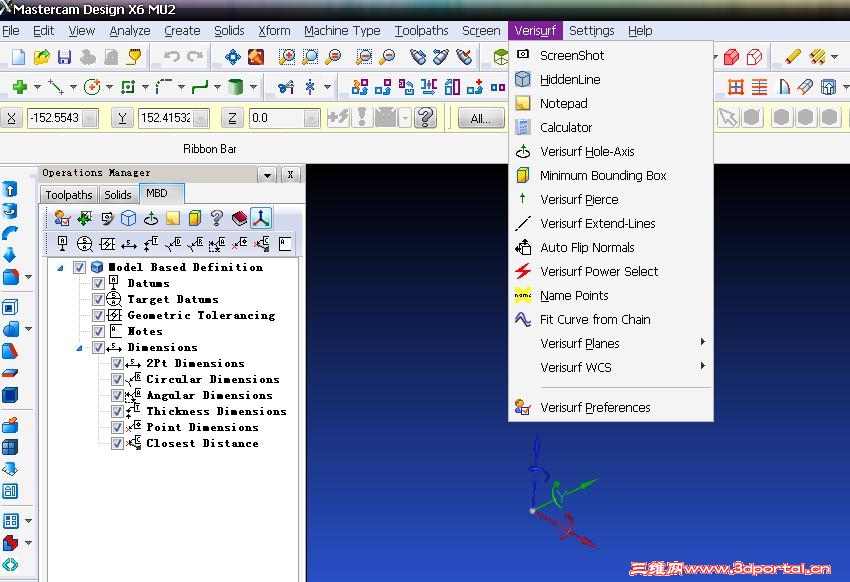Click the help question mark in MBD toolbar
Viewport: 850px width, 582px height.
point(217,218)
